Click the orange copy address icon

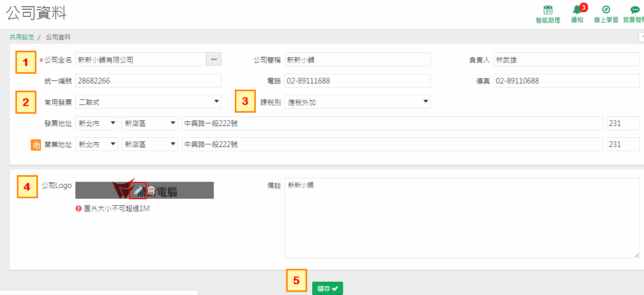click(x=36, y=145)
